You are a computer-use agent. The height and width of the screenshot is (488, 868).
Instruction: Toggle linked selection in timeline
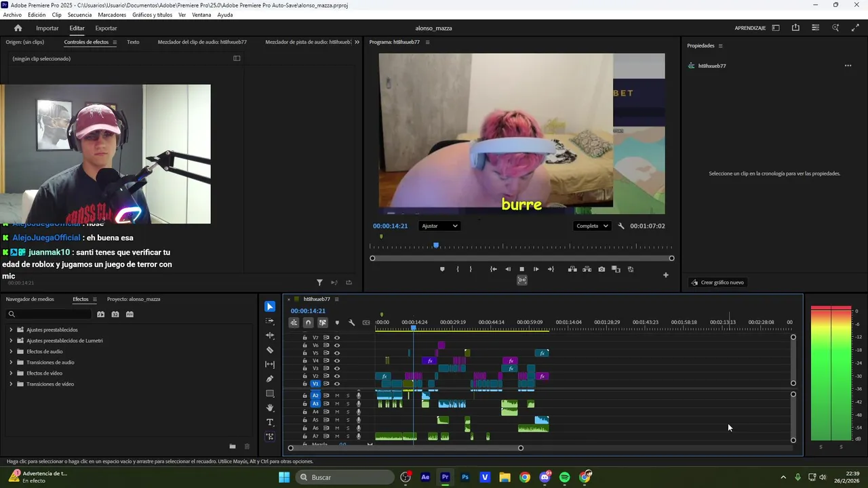pyautogui.click(x=323, y=323)
